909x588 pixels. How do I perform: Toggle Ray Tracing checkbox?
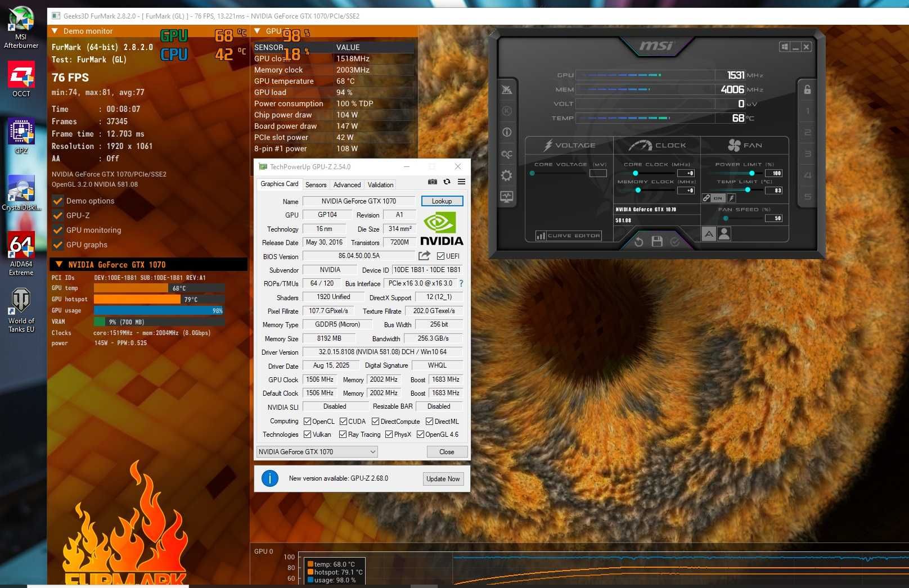click(x=343, y=435)
